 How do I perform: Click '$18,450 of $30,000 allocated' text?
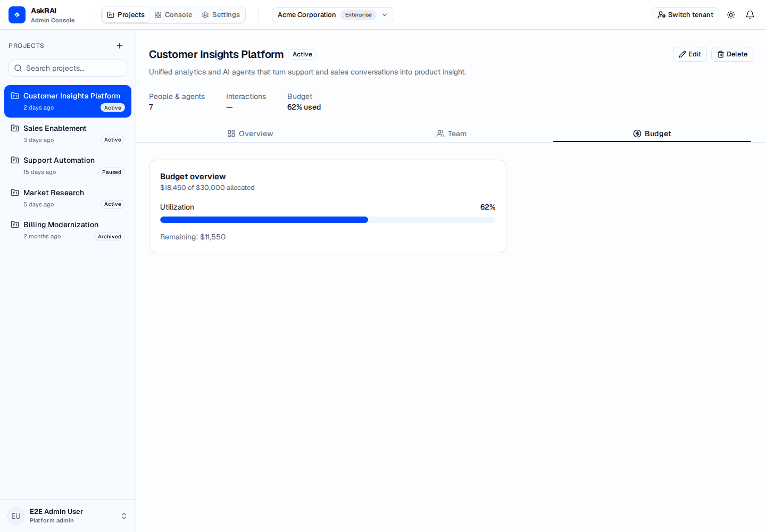[x=207, y=188]
